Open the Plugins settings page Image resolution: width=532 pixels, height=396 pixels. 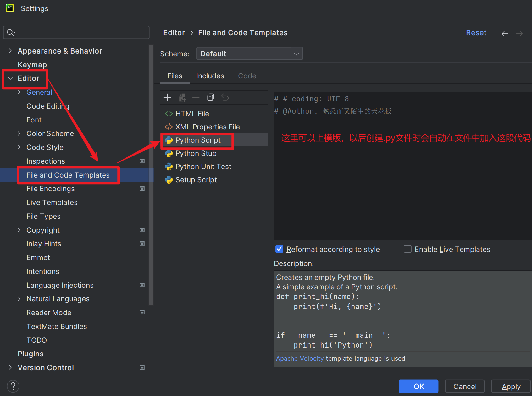[x=30, y=354]
